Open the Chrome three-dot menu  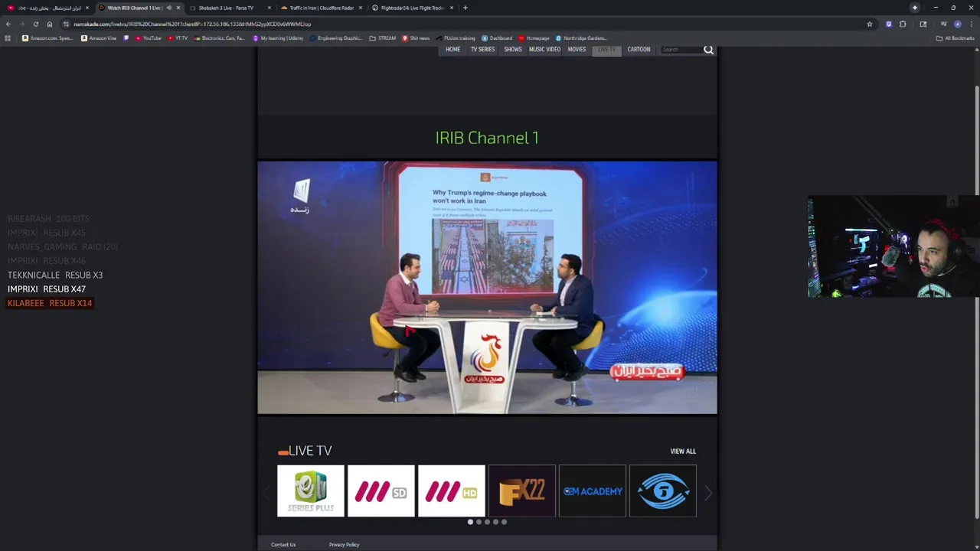[x=971, y=24]
